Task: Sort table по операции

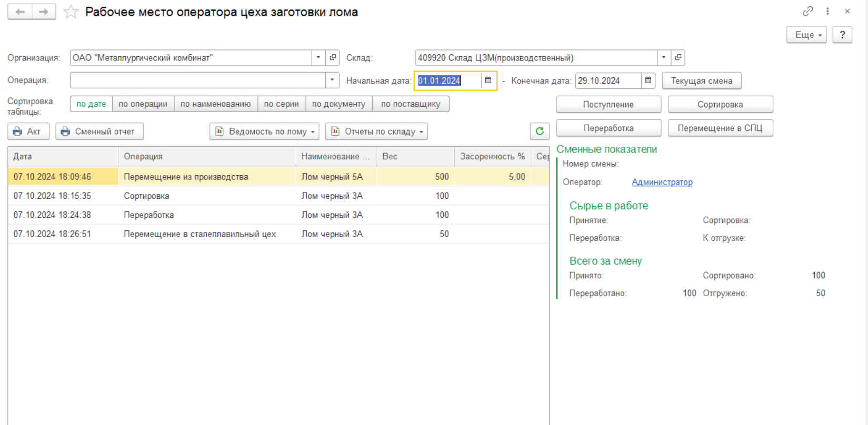Action: 143,104
